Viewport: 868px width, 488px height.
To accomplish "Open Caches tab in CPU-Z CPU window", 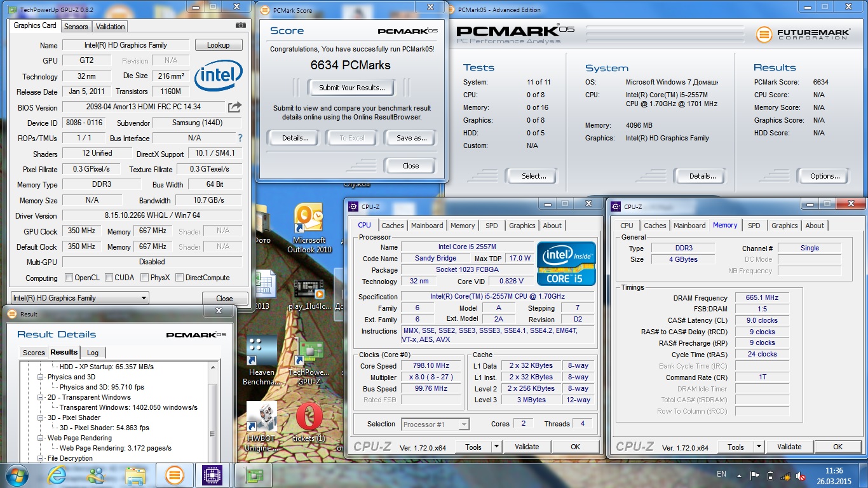I will [x=393, y=226].
